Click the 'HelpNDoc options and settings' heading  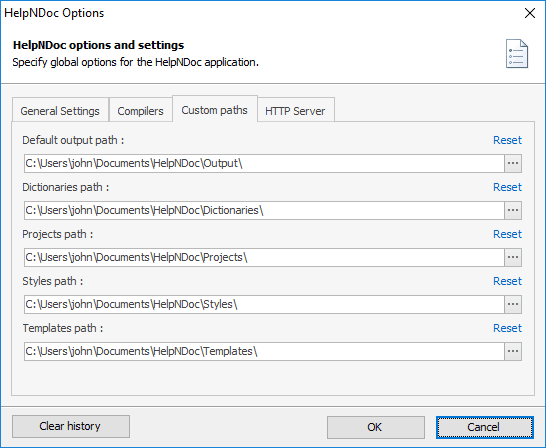(99, 45)
